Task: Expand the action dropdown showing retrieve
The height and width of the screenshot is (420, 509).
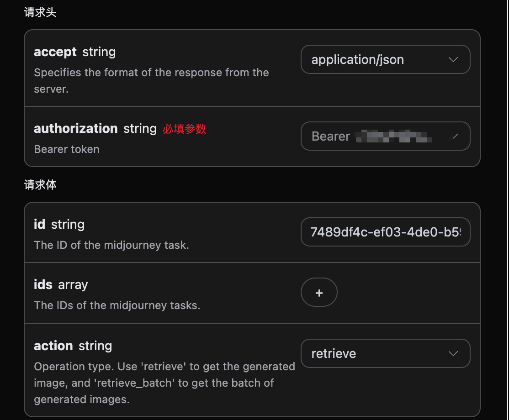Action: point(385,353)
